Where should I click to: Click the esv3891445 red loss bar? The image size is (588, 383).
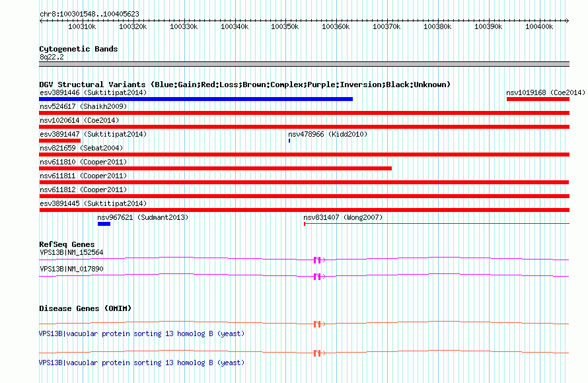tap(304, 210)
